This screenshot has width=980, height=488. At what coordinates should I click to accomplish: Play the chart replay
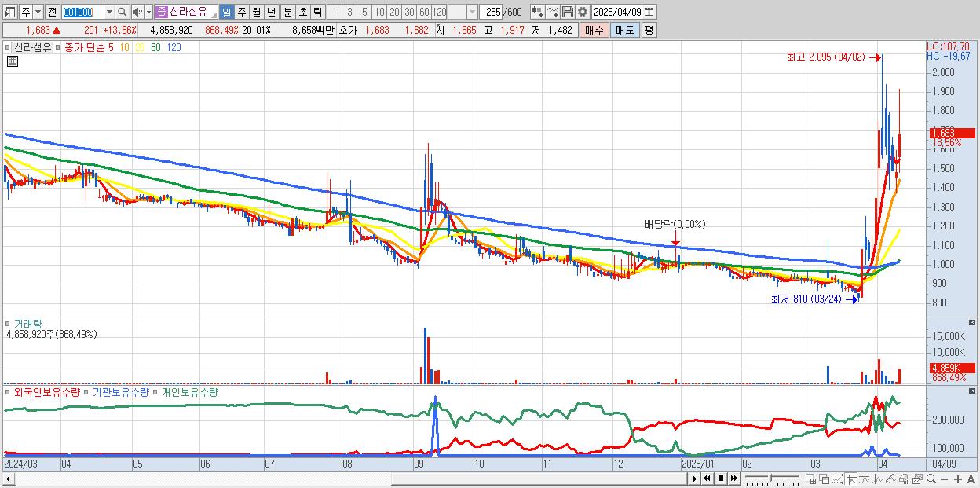pos(695,479)
